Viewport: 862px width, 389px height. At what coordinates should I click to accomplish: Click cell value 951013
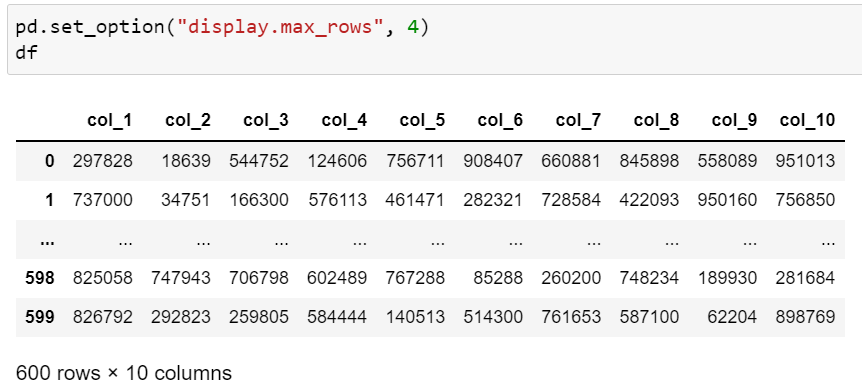tap(805, 161)
